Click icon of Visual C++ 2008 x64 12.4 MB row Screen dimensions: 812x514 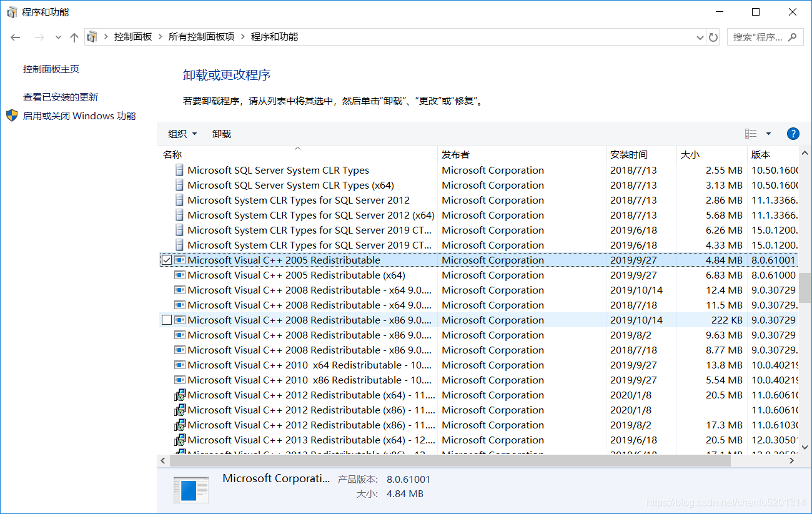coord(180,290)
